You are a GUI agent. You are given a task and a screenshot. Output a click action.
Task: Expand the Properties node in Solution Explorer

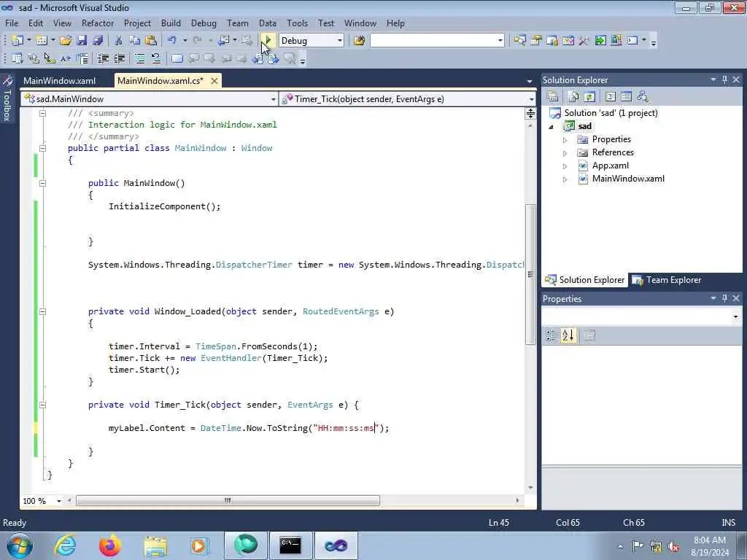[x=565, y=140]
